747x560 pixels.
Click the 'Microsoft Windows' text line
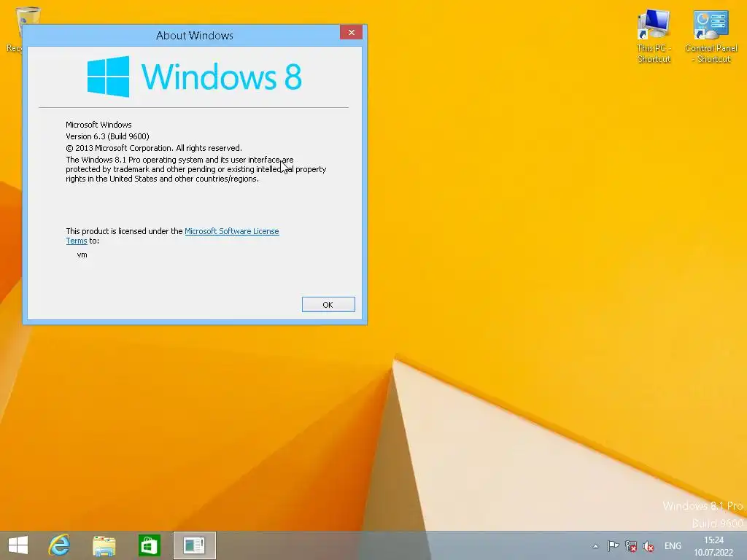tap(98, 125)
